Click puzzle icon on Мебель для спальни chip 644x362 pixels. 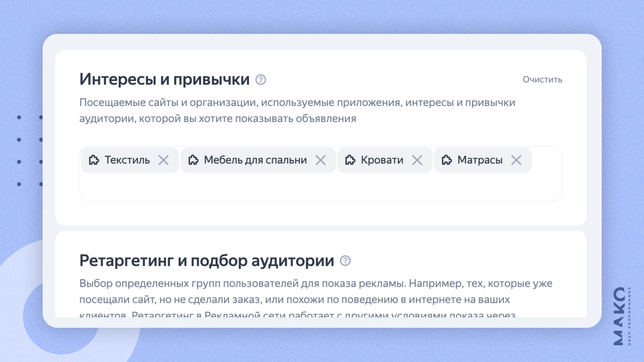pyautogui.click(x=193, y=160)
